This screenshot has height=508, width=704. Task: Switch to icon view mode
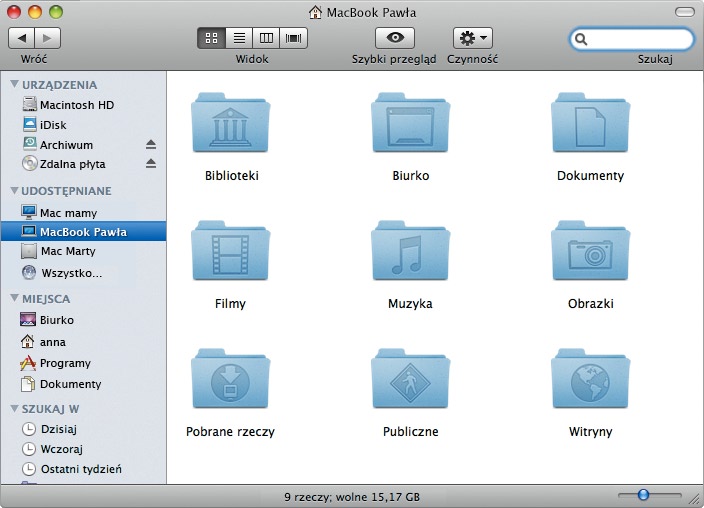coord(211,38)
